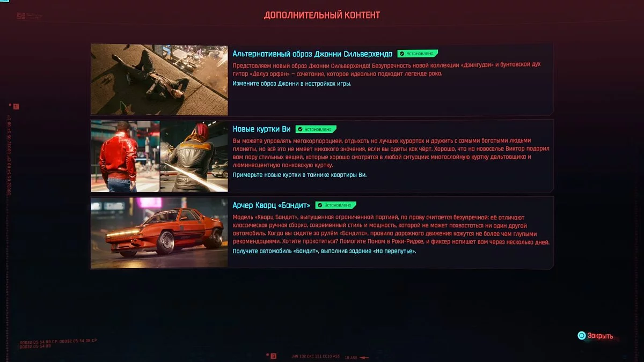Viewport: 644px width, 362px height.
Task: Click the circle icon beside Закрыть
Action: pos(581,336)
